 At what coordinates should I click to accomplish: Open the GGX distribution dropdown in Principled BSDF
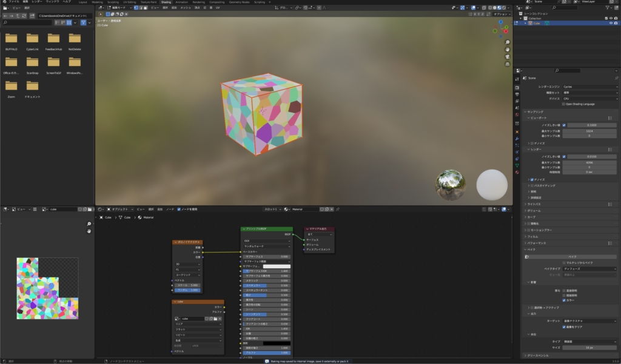coord(267,240)
